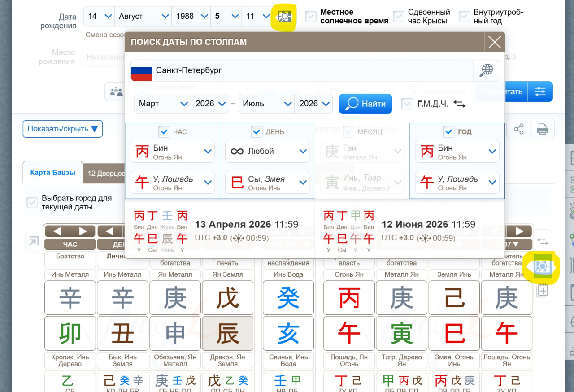This screenshot has width=574, height=392.
Task: Print the chart with the printer icon
Action: (x=543, y=129)
